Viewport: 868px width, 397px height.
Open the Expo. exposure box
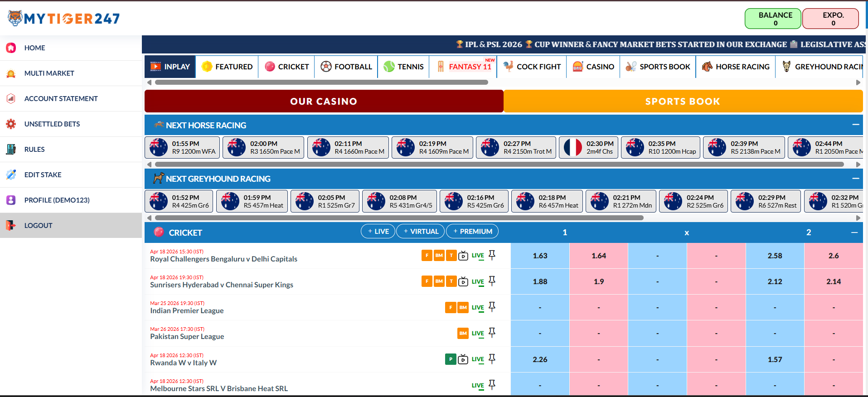[830, 19]
